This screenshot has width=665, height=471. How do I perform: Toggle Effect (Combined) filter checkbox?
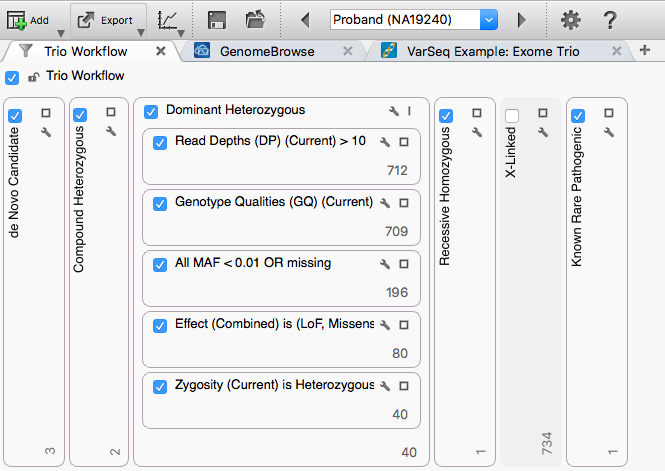click(x=160, y=326)
